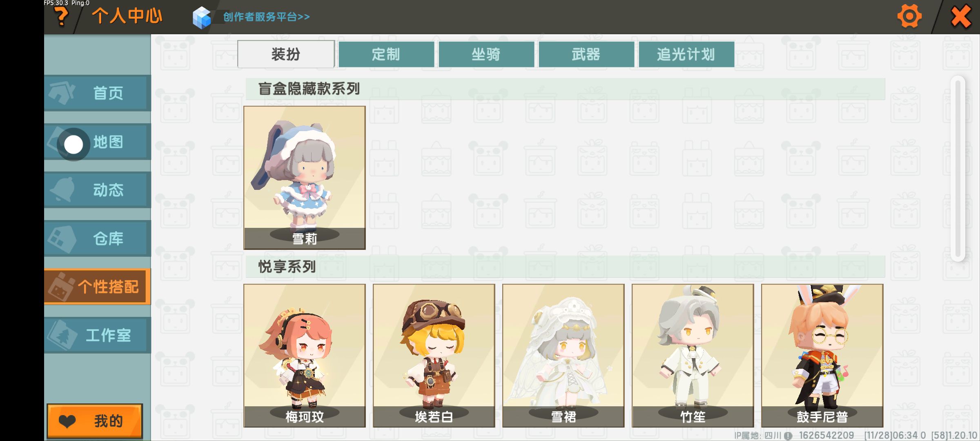Open the 工作室 sidebar section

click(97, 335)
